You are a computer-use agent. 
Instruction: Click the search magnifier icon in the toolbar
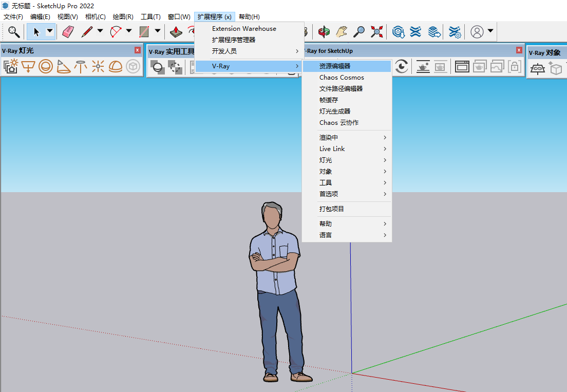[x=14, y=32]
